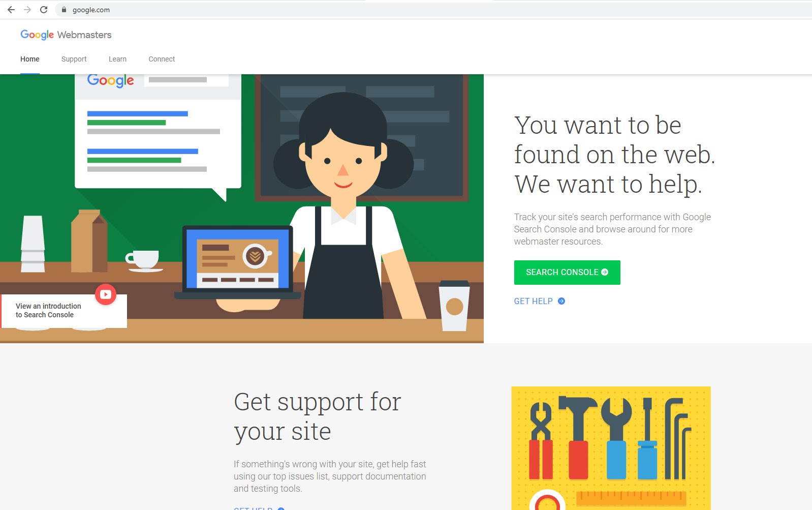Reload the page with the refresh icon
Image resolution: width=812 pixels, height=510 pixels.
(44, 10)
